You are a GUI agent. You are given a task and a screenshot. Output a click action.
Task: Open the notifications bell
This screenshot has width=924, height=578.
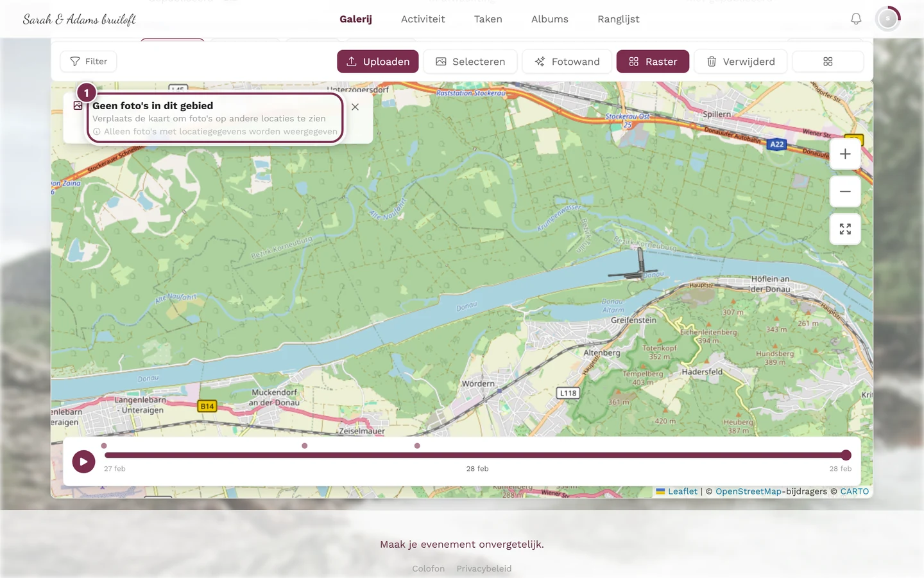pos(856,19)
